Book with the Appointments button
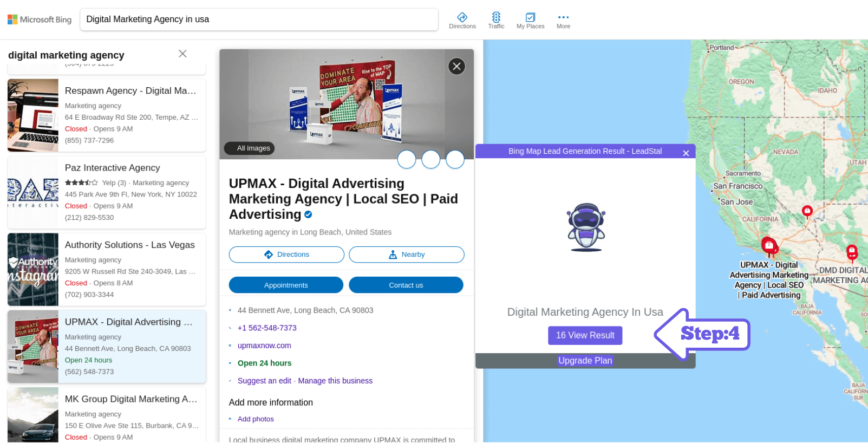Image resolution: width=868 pixels, height=443 pixels. [x=286, y=285]
